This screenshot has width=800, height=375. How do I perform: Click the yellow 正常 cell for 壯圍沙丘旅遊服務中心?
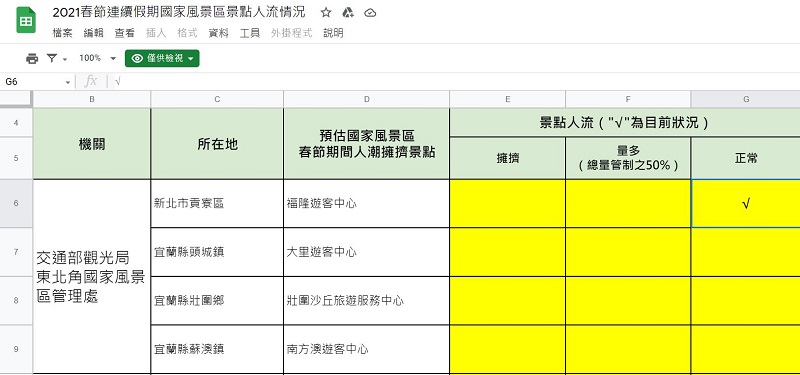pos(745,301)
